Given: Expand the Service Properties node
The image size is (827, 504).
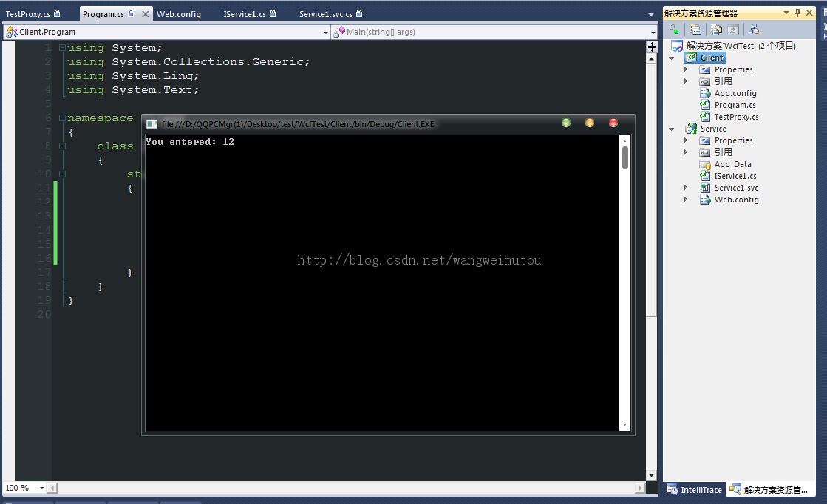Looking at the screenshot, I should click(686, 140).
